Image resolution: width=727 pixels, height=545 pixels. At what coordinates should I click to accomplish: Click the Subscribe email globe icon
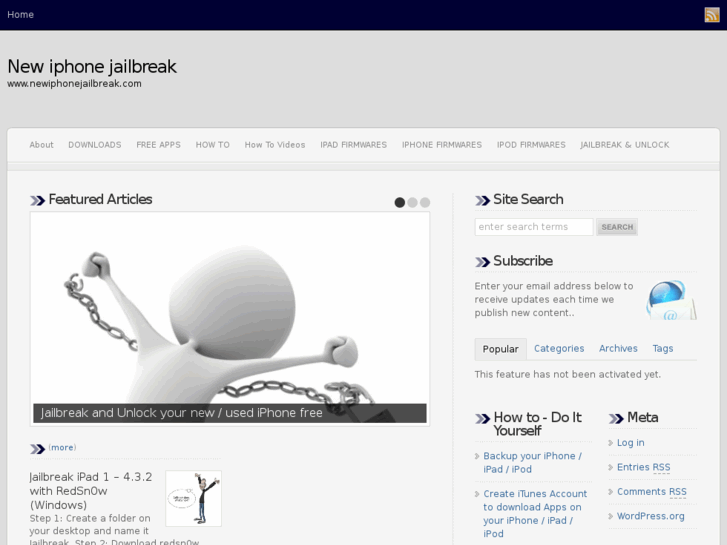pos(671,300)
